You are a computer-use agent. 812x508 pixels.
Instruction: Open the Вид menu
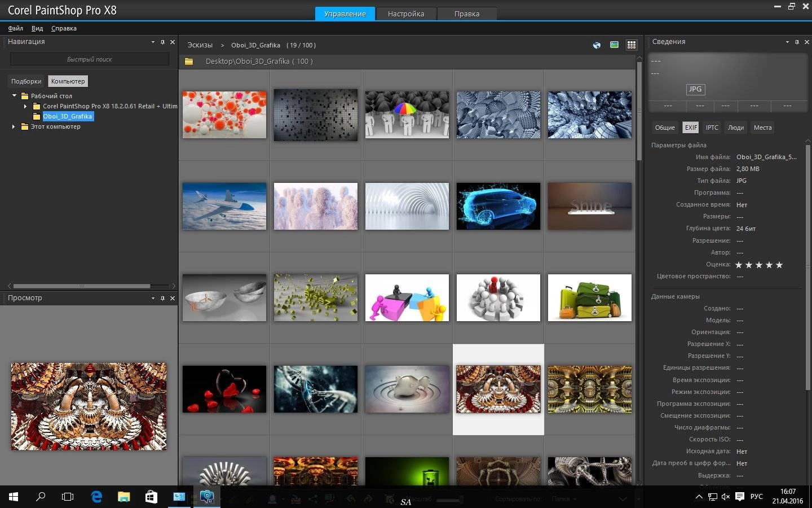(x=37, y=28)
